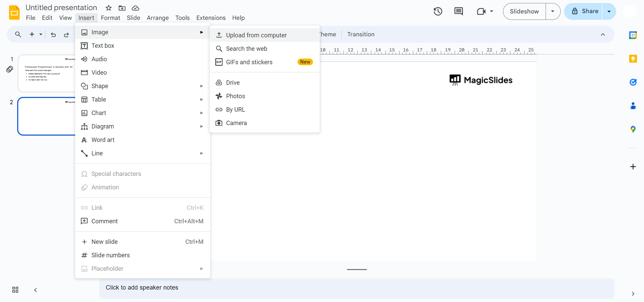The height and width of the screenshot is (302, 644).
Task: Open Google Calendar side panel icon
Action: click(633, 35)
